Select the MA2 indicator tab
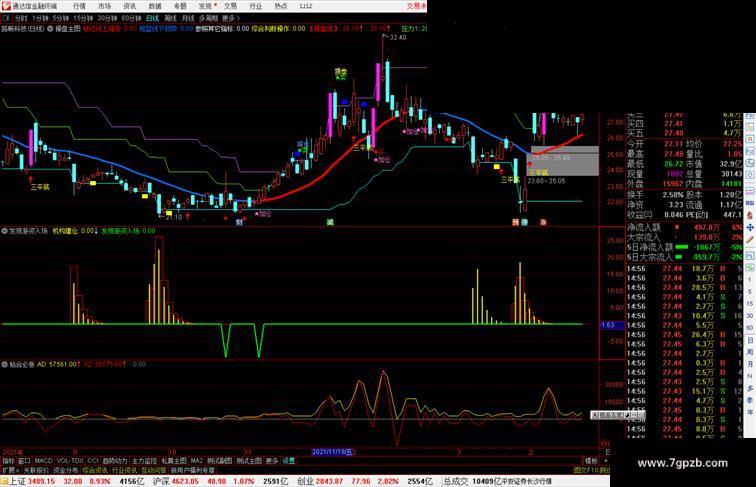This screenshot has width=756, height=487. click(x=197, y=461)
